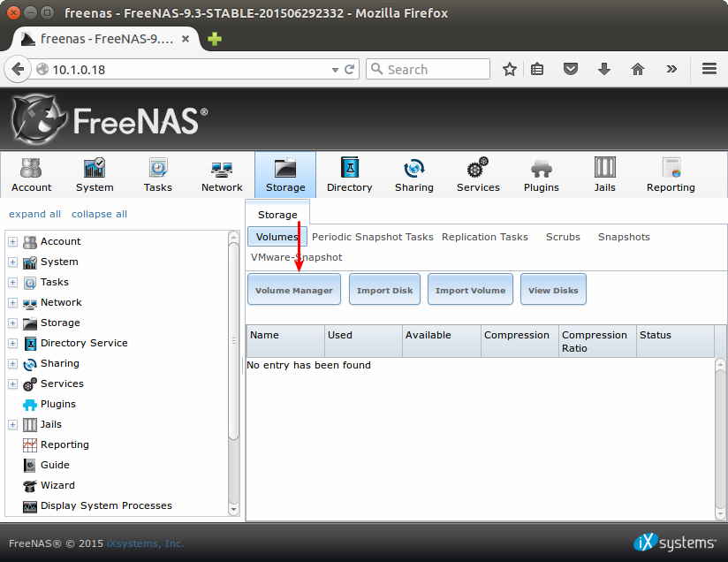Click the Import Disk button
Screen dimensions: 728x562
pyautogui.click(x=384, y=289)
